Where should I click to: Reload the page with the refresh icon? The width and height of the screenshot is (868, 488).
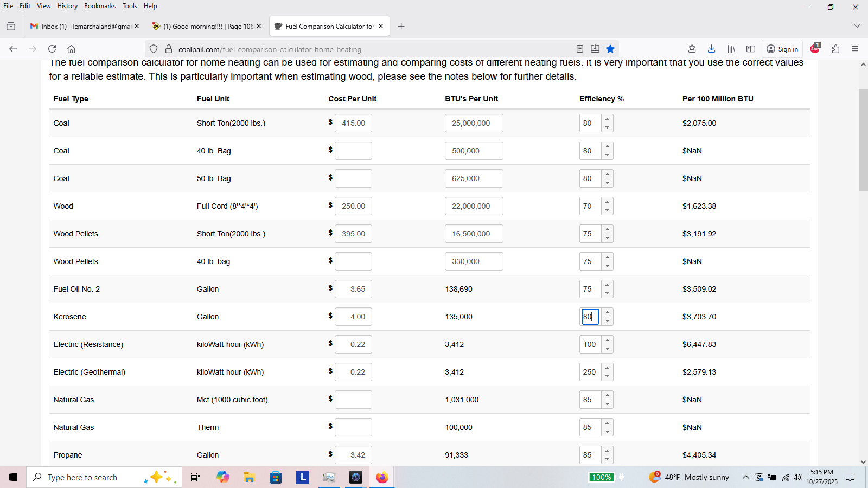click(52, 49)
